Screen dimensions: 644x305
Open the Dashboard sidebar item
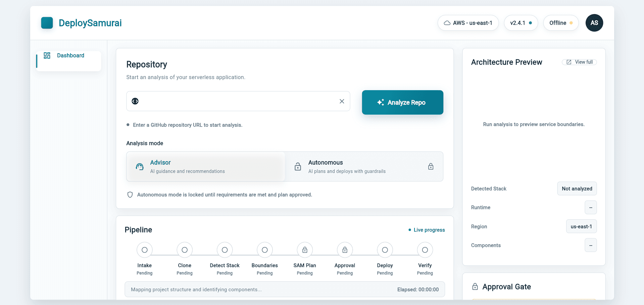[69, 61]
